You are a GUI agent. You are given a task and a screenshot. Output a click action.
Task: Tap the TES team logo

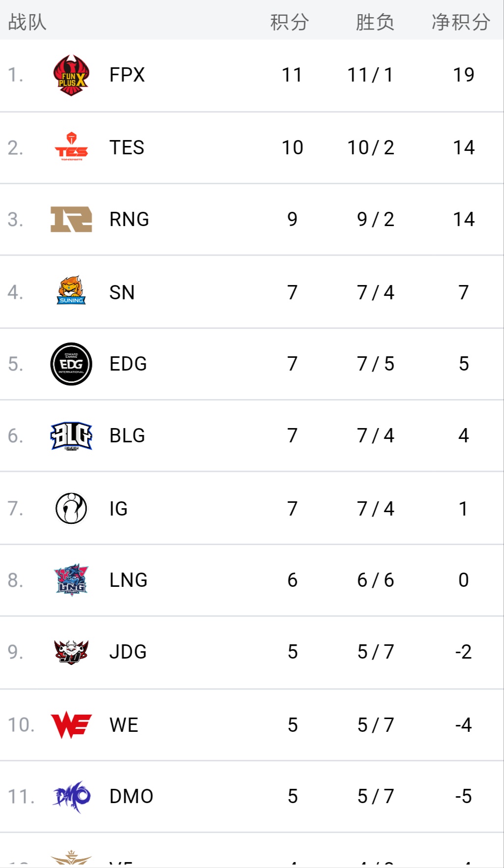(71, 147)
